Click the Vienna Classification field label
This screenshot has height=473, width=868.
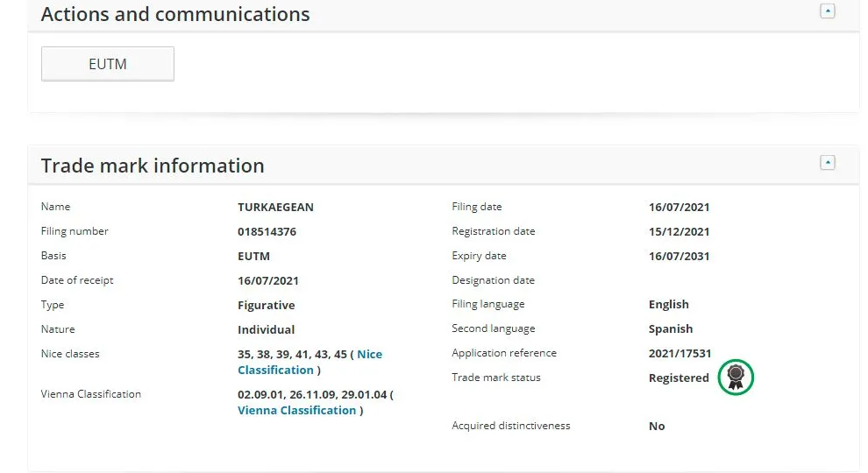pos(91,394)
